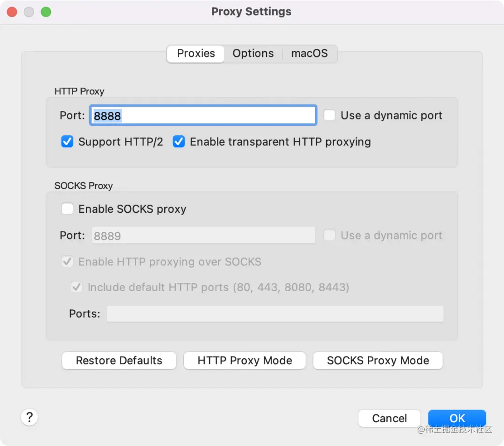Toggle SOCKS Use a dynamic port checkbox
This screenshot has width=504, height=446.
point(330,236)
